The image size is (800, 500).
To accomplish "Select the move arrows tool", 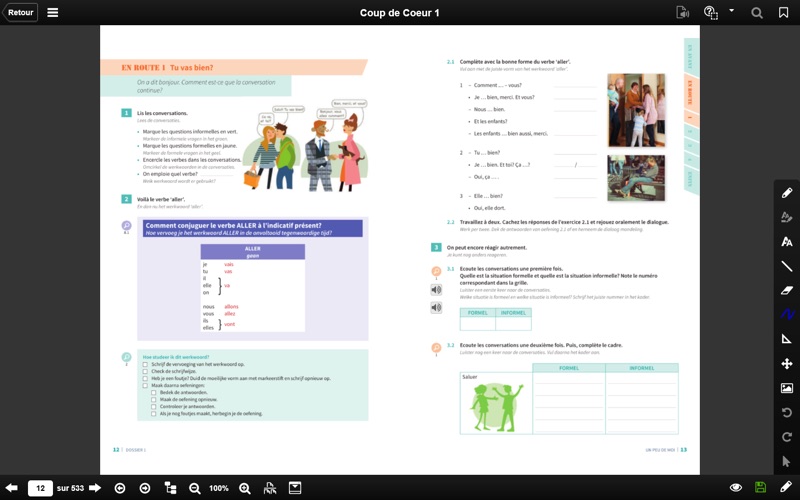I will click(787, 363).
